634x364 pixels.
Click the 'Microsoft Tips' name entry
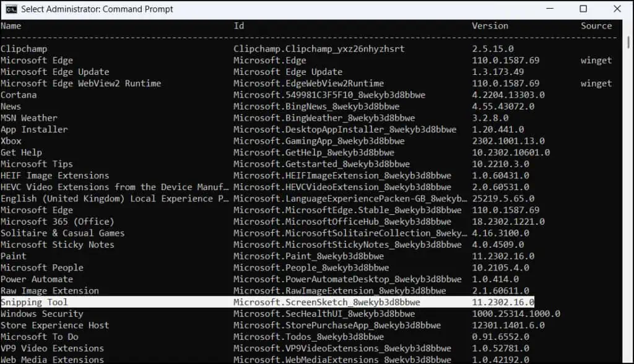(37, 164)
